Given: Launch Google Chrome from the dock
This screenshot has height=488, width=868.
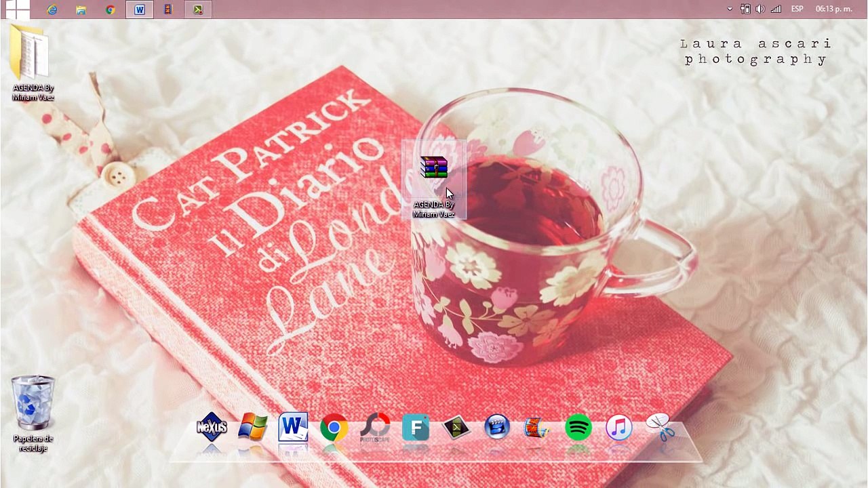Looking at the screenshot, I should (334, 428).
